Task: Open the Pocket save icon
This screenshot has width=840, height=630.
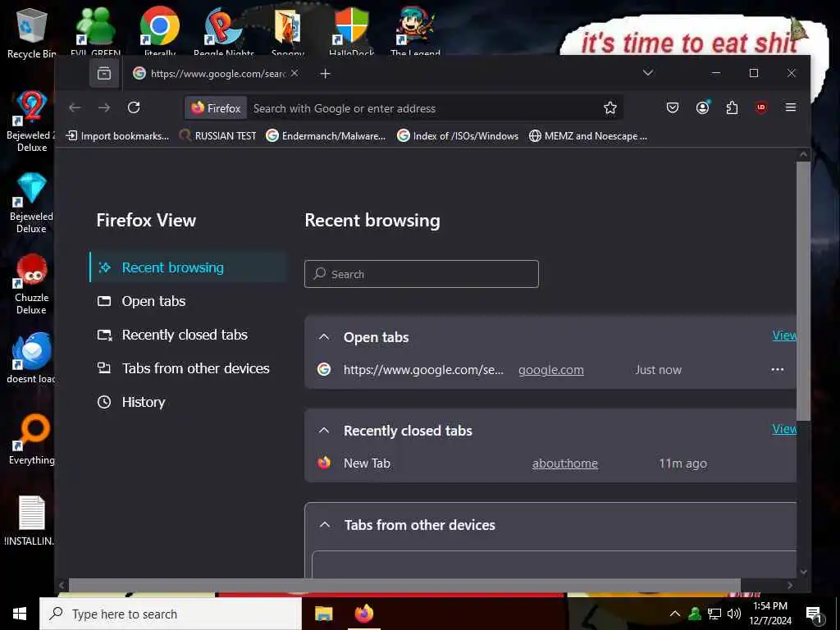Action: click(x=673, y=107)
